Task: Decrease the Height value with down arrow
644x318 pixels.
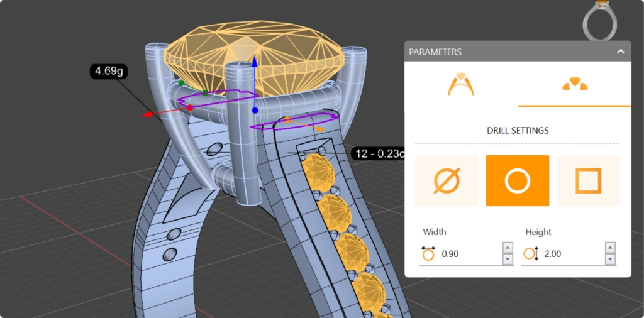Action: pyautogui.click(x=609, y=259)
